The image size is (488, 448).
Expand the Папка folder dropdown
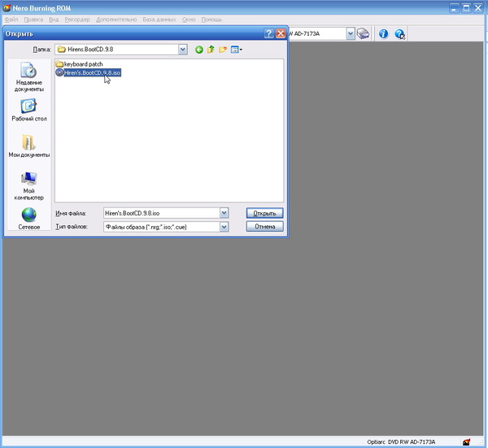(x=183, y=49)
